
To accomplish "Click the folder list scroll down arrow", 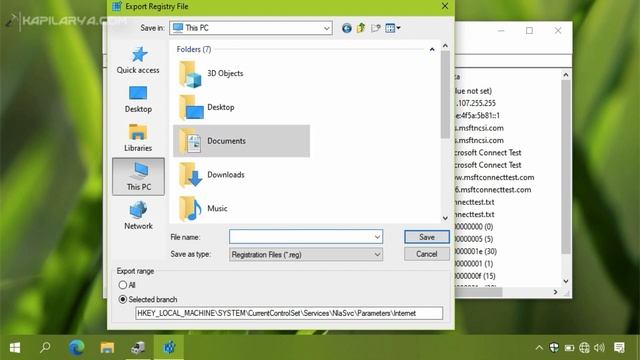I will pos(445,218).
